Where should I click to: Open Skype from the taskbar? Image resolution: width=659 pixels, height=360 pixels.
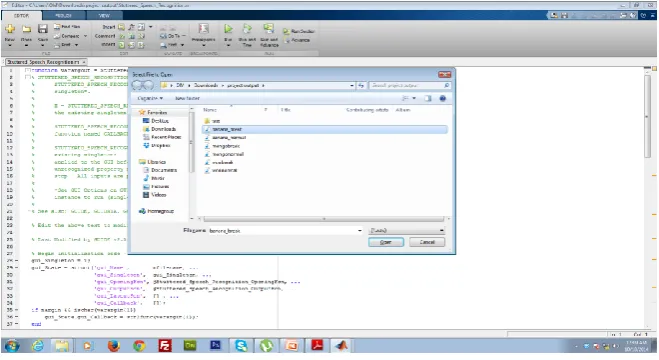pos(241,346)
